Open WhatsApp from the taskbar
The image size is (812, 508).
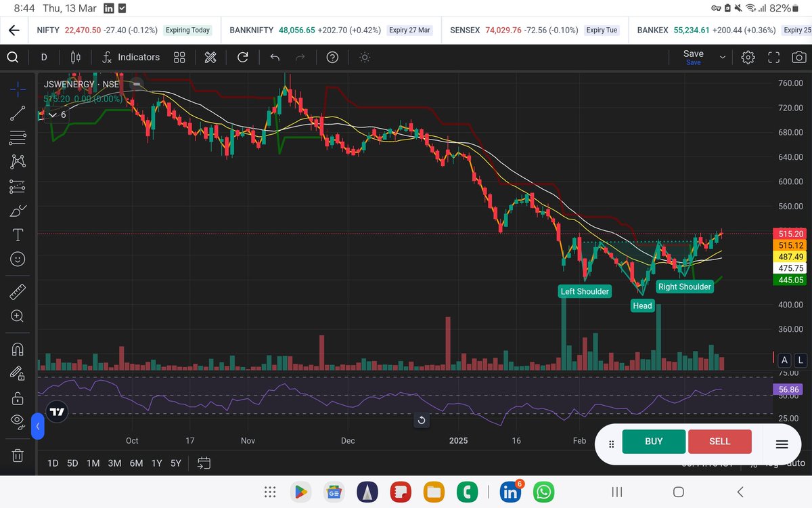[x=543, y=492]
